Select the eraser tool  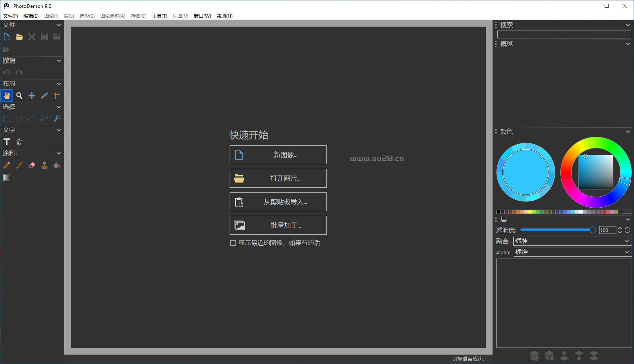coord(32,165)
